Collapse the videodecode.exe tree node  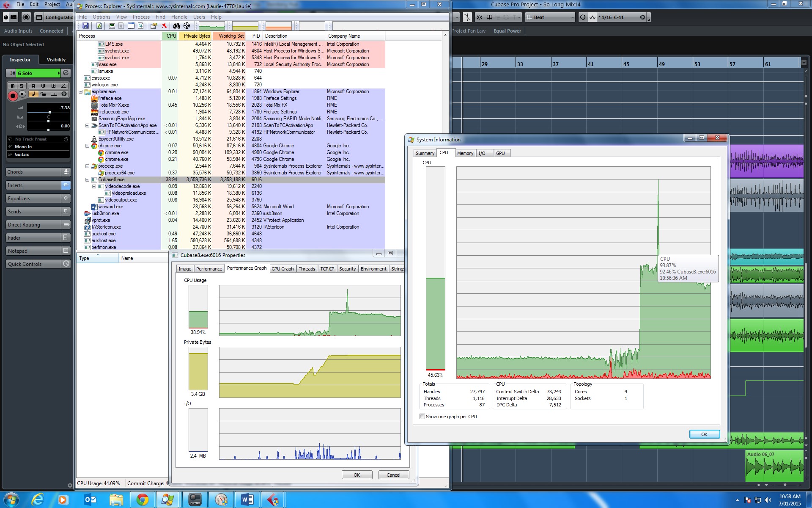tap(94, 186)
